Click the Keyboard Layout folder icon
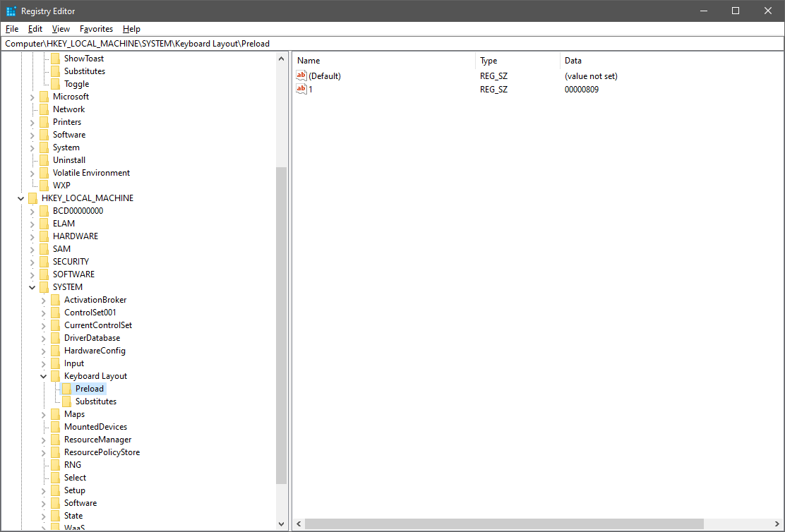 click(x=56, y=376)
